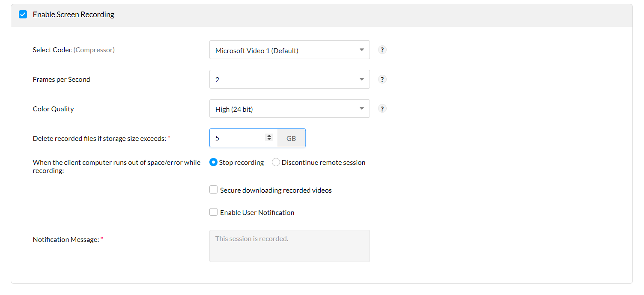Select the Stop recording option
644x295 pixels.
(x=213, y=162)
